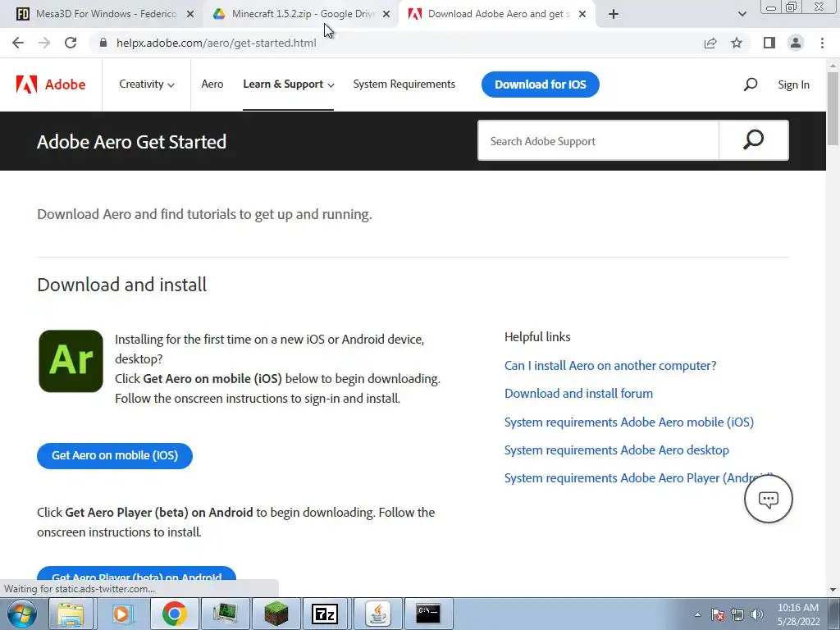Click the Download and install heading
The height and width of the screenshot is (630, 840).
[121, 285]
